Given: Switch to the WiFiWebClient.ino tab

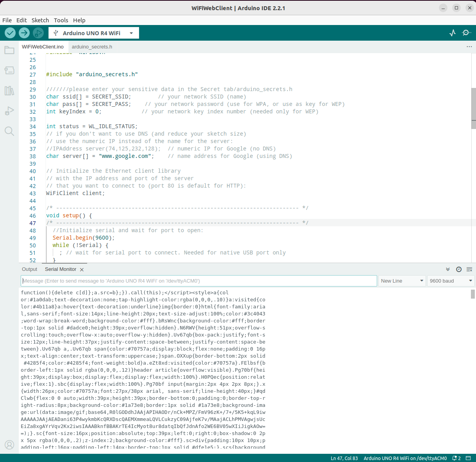Looking at the screenshot, I should pos(43,47).
